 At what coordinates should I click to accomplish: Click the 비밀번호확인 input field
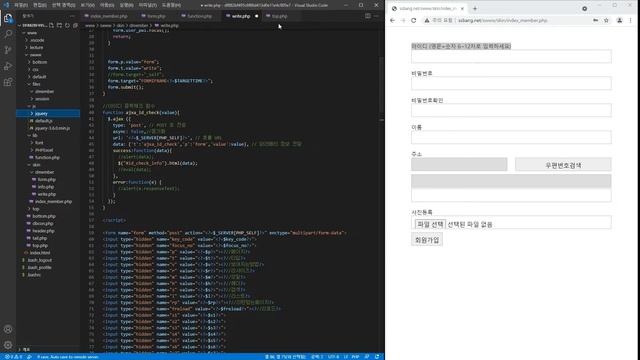click(x=511, y=110)
